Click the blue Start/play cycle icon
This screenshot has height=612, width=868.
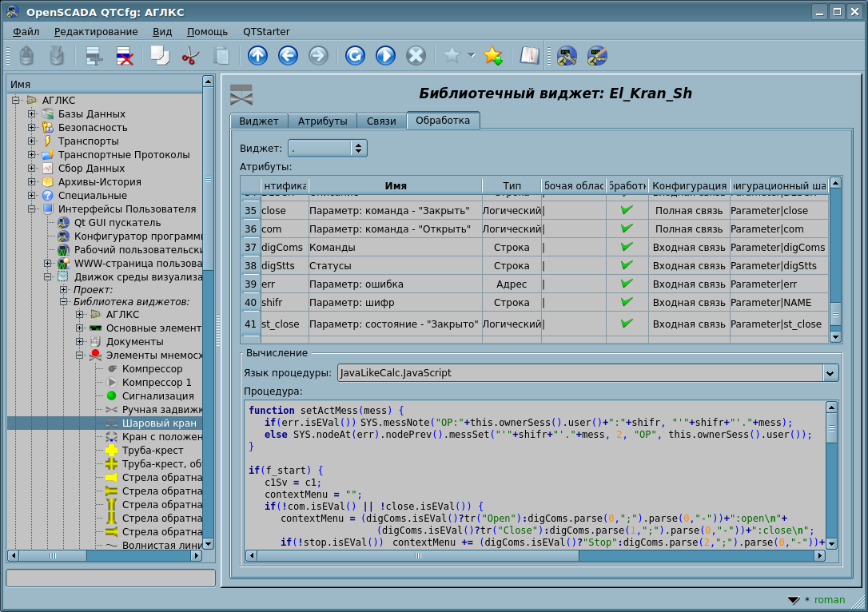tap(385, 56)
